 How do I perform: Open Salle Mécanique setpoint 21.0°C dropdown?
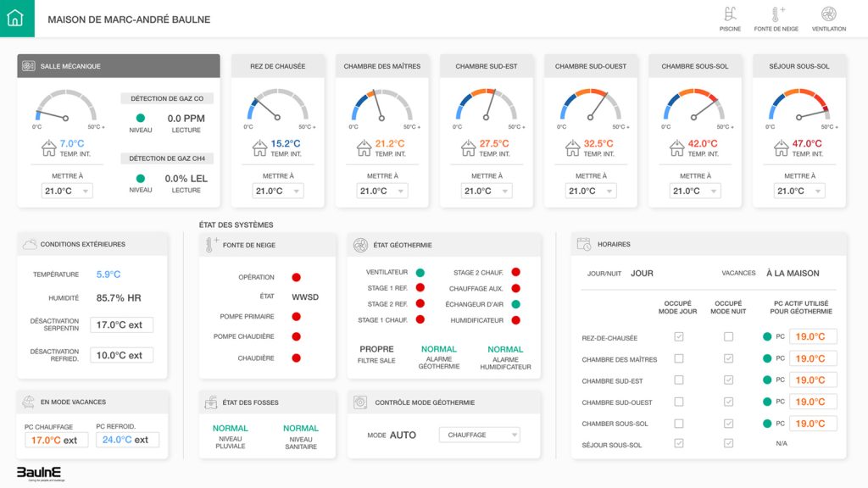(x=67, y=191)
